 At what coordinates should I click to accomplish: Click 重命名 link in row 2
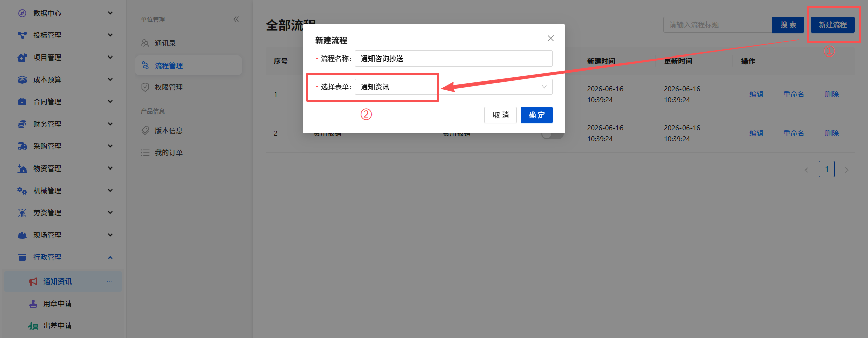point(794,133)
